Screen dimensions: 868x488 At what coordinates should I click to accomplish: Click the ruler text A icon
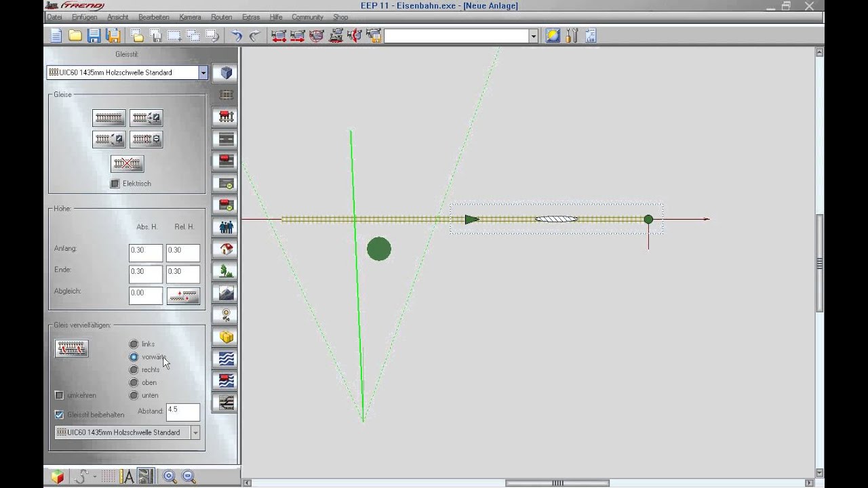click(128, 476)
